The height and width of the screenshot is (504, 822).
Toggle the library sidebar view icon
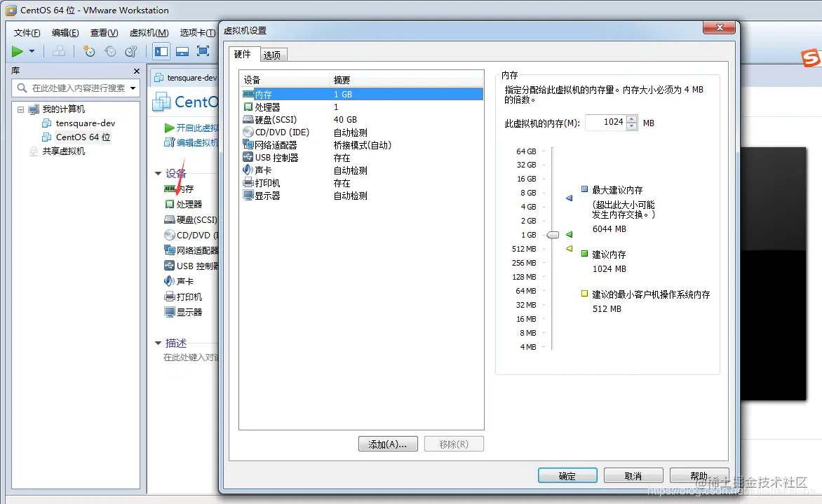pyautogui.click(x=161, y=51)
